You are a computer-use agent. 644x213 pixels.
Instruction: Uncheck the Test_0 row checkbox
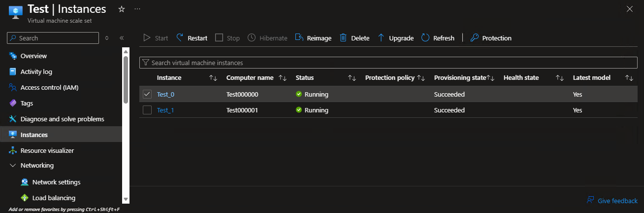(147, 94)
